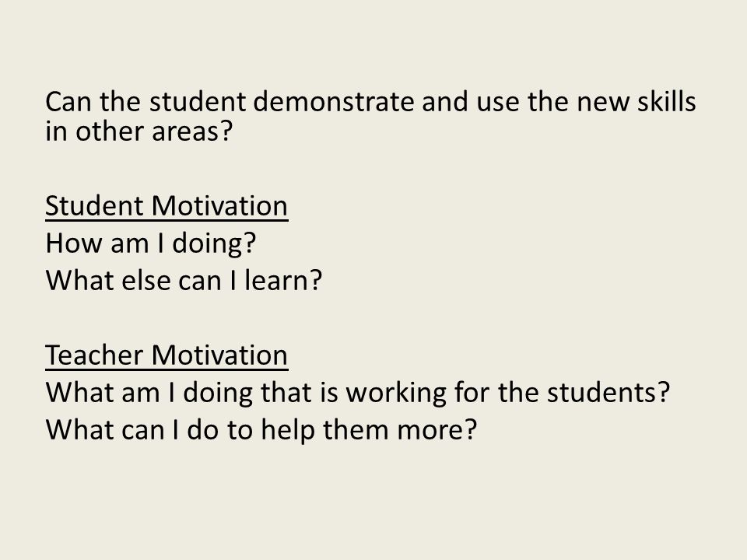This screenshot has height=560, width=747.
Task: Click the word 'demonstrate' in the first line
Action: (x=334, y=102)
